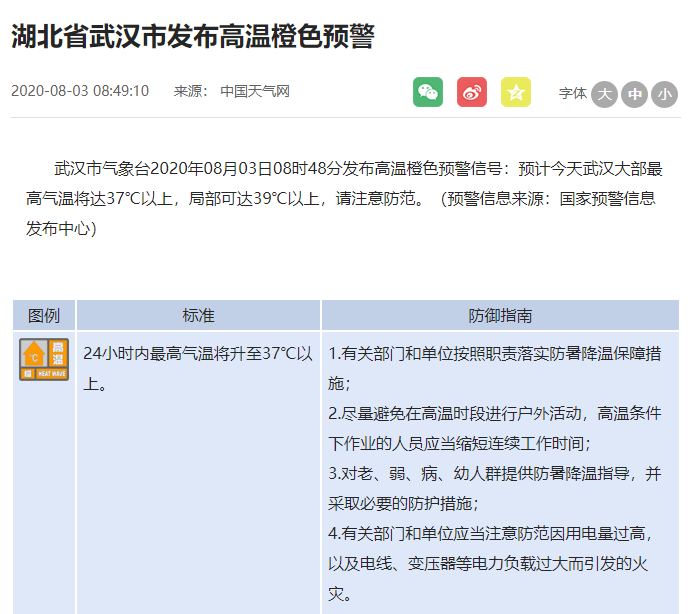The height and width of the screenshot is (614, 699).
Task: Click the 标准 table column header
Action: pos(198,315)
